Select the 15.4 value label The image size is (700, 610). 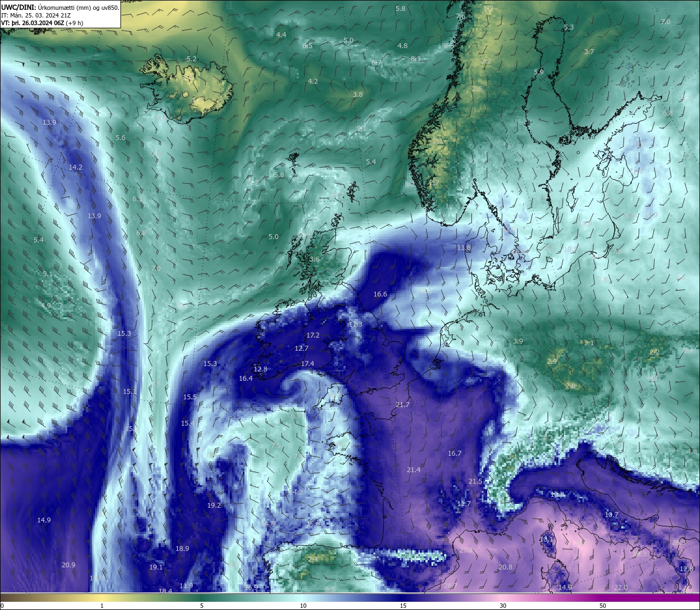(x=188, y=423)
